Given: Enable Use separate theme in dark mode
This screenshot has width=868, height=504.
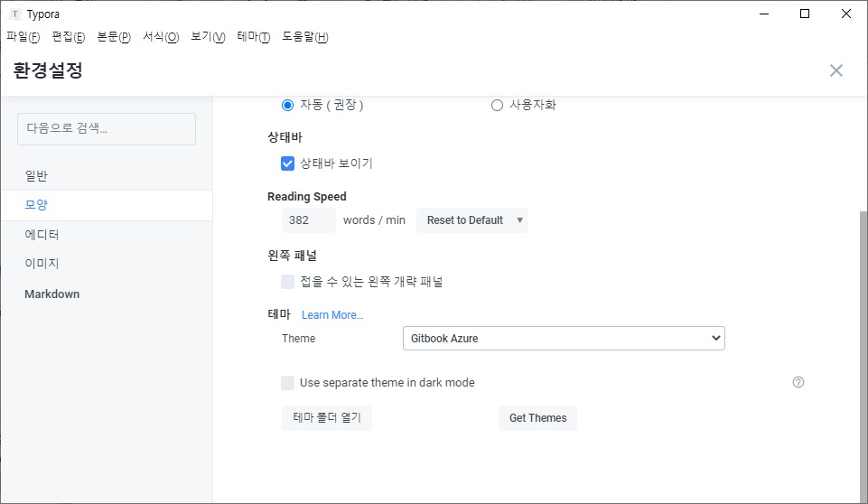Looking at the screenshot, I should (x=287, y=383).
